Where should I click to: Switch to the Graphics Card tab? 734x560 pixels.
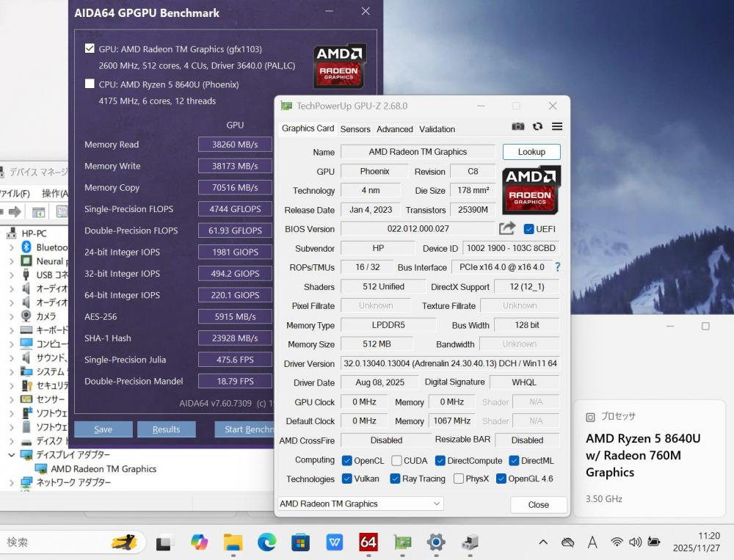308,128
